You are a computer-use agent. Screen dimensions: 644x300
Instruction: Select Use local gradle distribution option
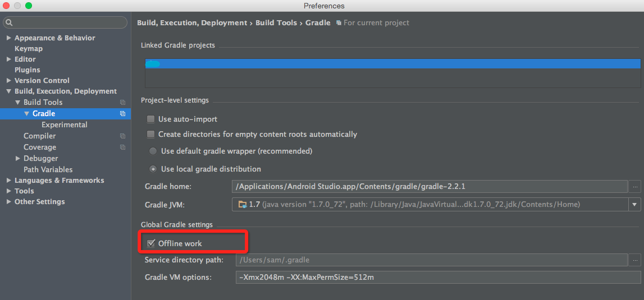tap(153, 169)
